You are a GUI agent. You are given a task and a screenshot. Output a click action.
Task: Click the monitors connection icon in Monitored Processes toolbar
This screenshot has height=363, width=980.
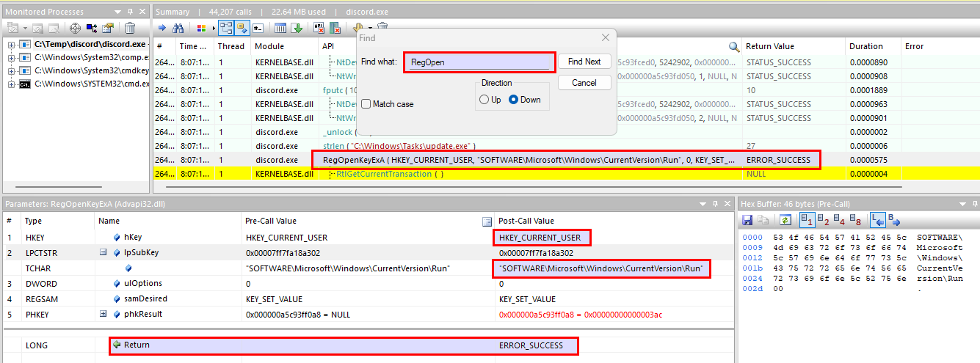point(92,28)
